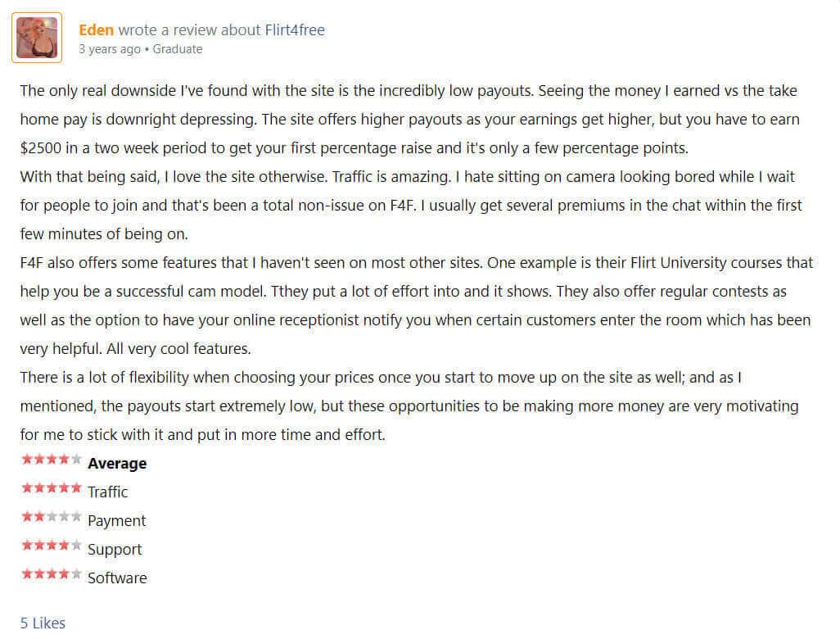Click the paragraph starting 'With that being said'
The image size is (840, 639).
(412, 206)
